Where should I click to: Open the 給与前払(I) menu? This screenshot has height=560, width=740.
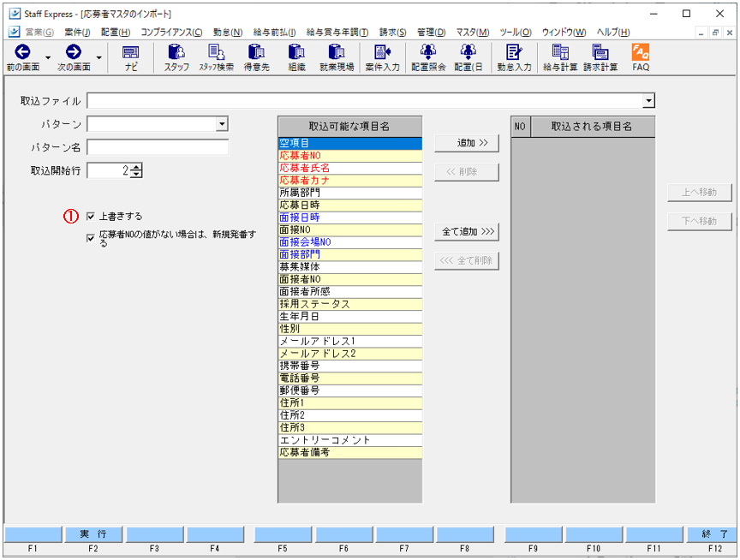(x=274, y=32)
